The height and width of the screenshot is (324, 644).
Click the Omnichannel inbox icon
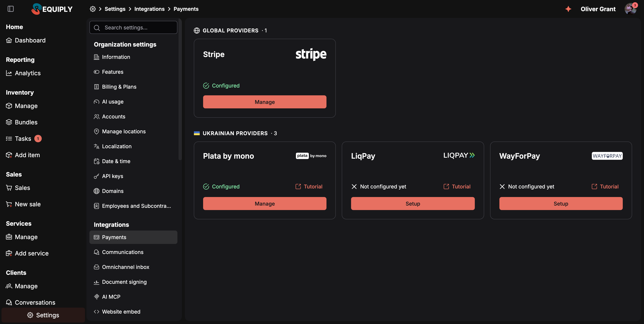click(x=97, y=267)
